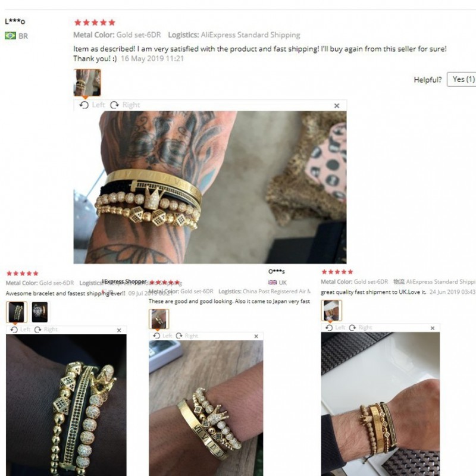The width and height of the screenshot is (476, 476).
Task: Click the Brazil flag icon next to BR
Action: point(10,36)
